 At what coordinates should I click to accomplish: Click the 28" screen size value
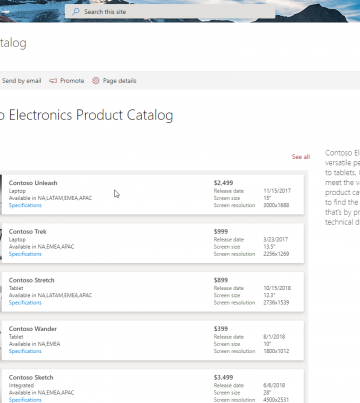[x=267, y=393]
